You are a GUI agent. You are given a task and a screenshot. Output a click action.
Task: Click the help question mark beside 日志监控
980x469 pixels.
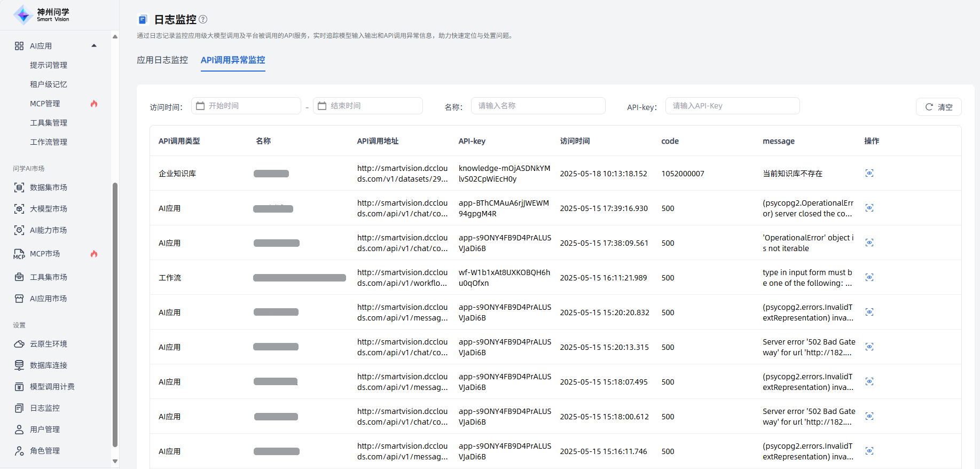203,19
